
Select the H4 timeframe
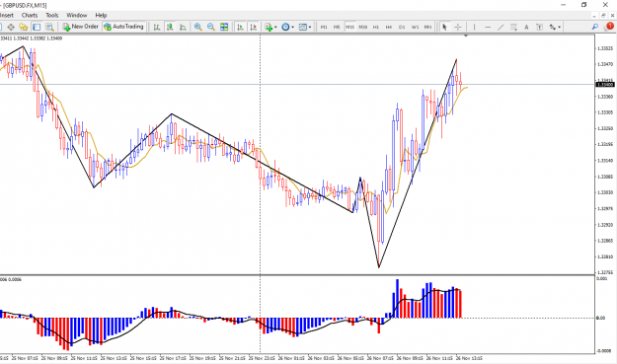tap(389, 27)
